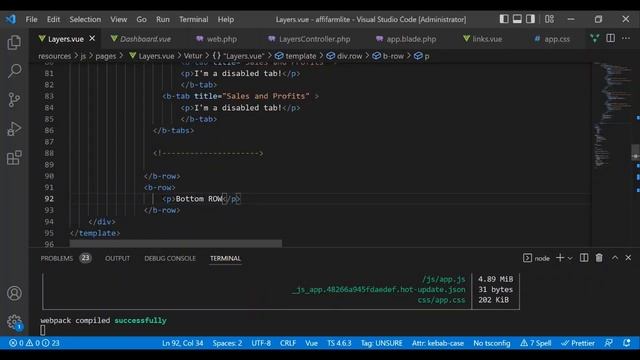Open the Accounts menu icon
640x360 pixels.
click(14, 293)
